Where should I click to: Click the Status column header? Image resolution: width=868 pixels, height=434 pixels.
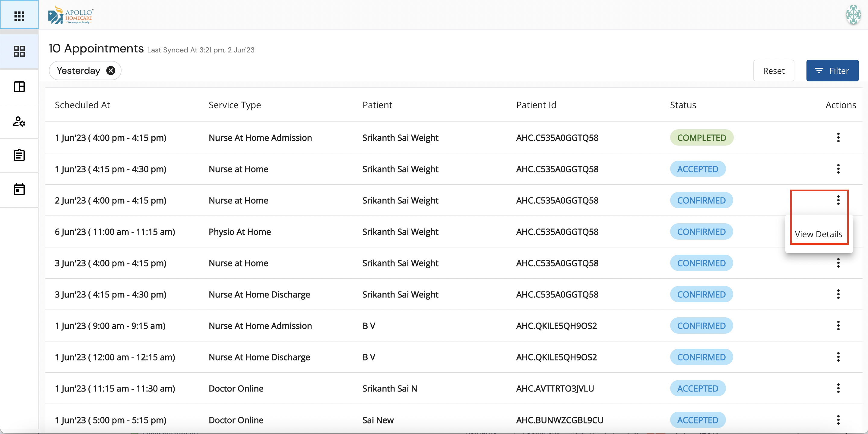(683, 105)
